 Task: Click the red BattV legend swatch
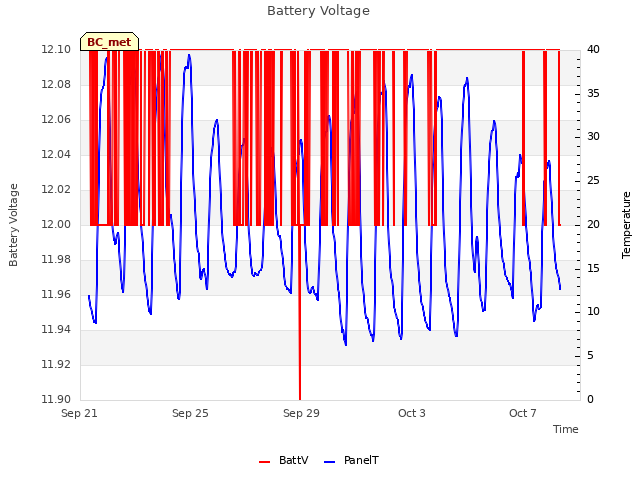264,462
